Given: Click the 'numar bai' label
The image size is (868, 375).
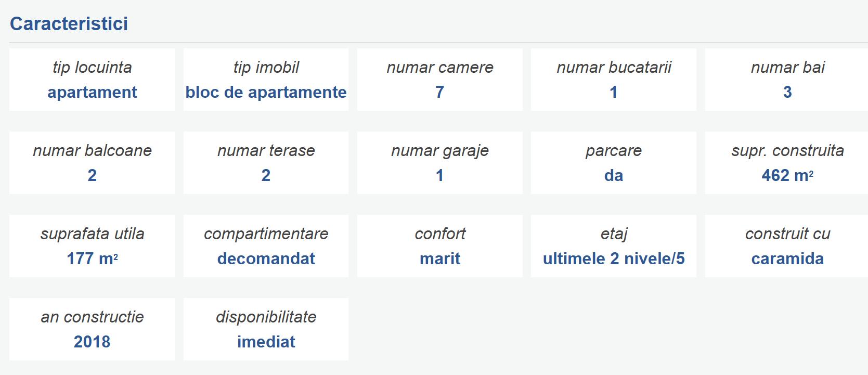Looking at the screenshot, I should [787, 67].
